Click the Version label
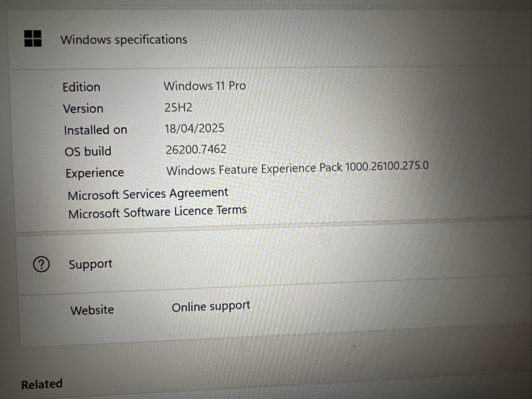Viewport: 532px width, 399px height. click(x=83, y=109)
